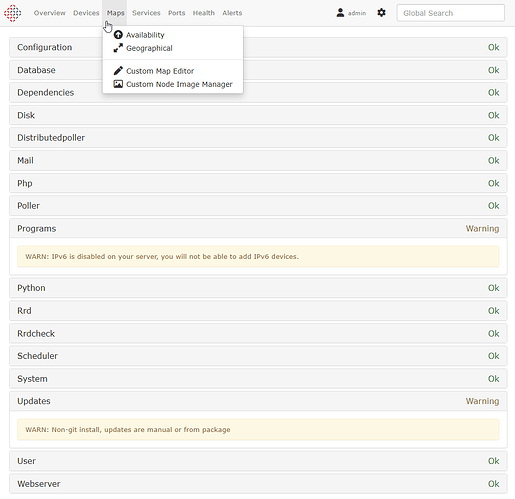515x499 pixels.
Task: Select Geographical from Maps menu
Action: (x=149, y=48)
